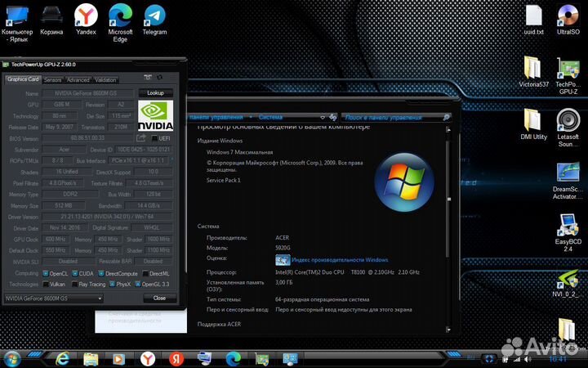Open the Корзина recycle bin icon
588x368 pixels.
(x=51, y=20)
